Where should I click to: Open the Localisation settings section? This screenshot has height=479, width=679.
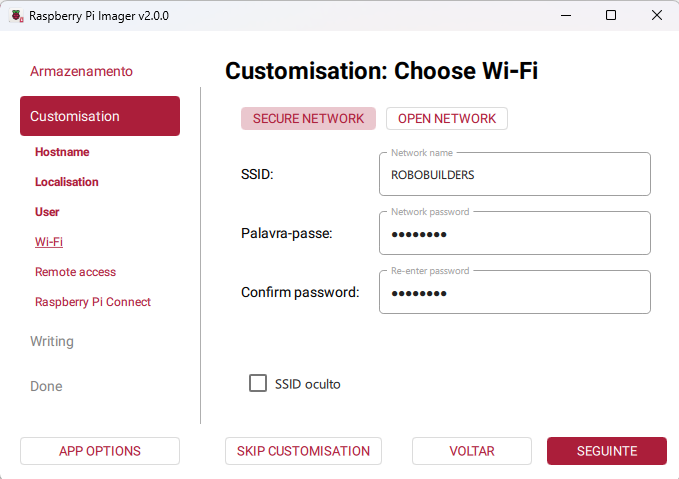(67, 182)
